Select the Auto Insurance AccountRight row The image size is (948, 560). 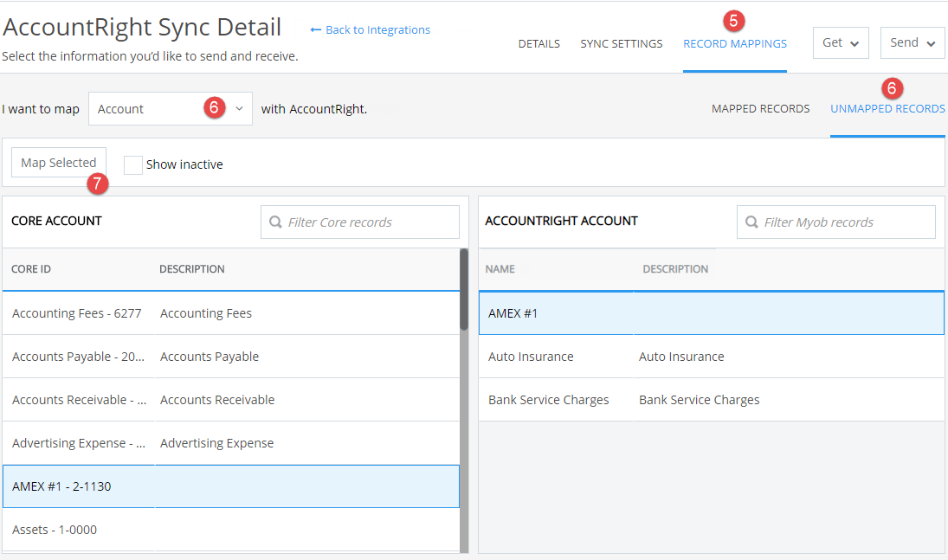click(711, 357)
